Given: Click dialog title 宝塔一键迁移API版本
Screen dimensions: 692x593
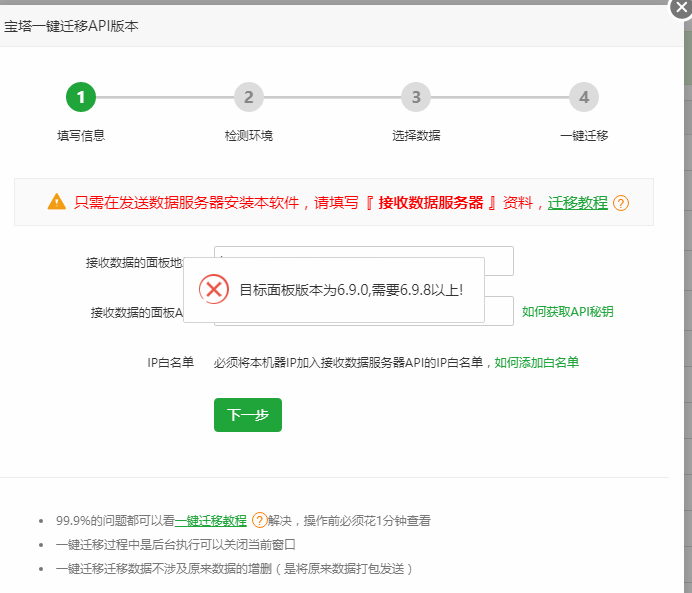Looking at the screenshot, I should (x=71, y=26).
